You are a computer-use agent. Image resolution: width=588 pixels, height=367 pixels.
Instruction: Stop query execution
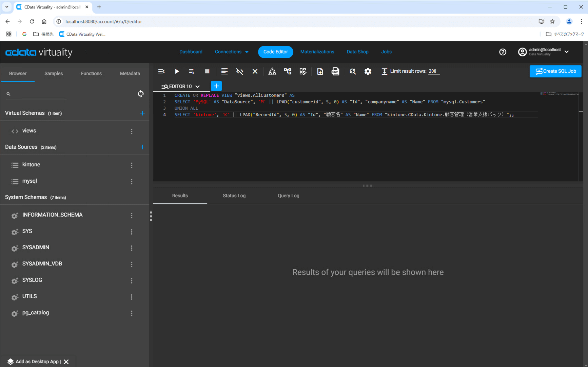[x=207, y=71]
